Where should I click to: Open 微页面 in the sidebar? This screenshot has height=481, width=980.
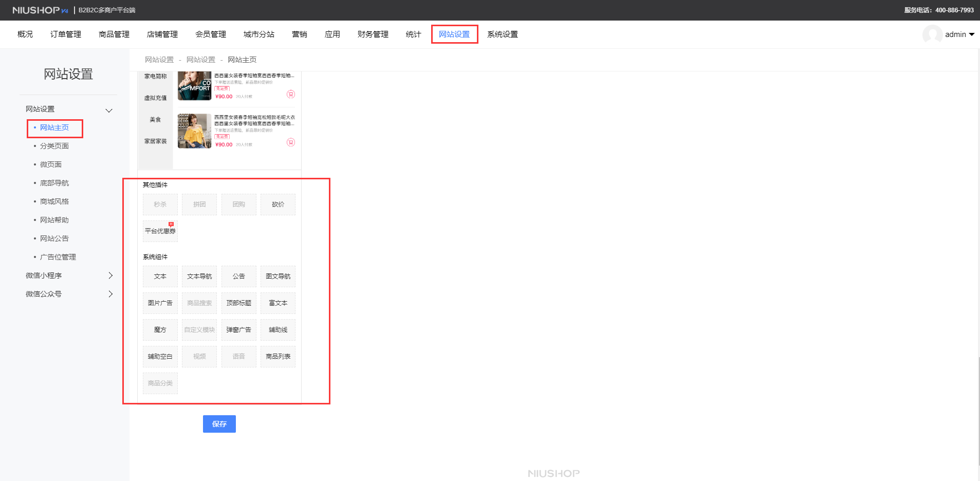(51, 164)
